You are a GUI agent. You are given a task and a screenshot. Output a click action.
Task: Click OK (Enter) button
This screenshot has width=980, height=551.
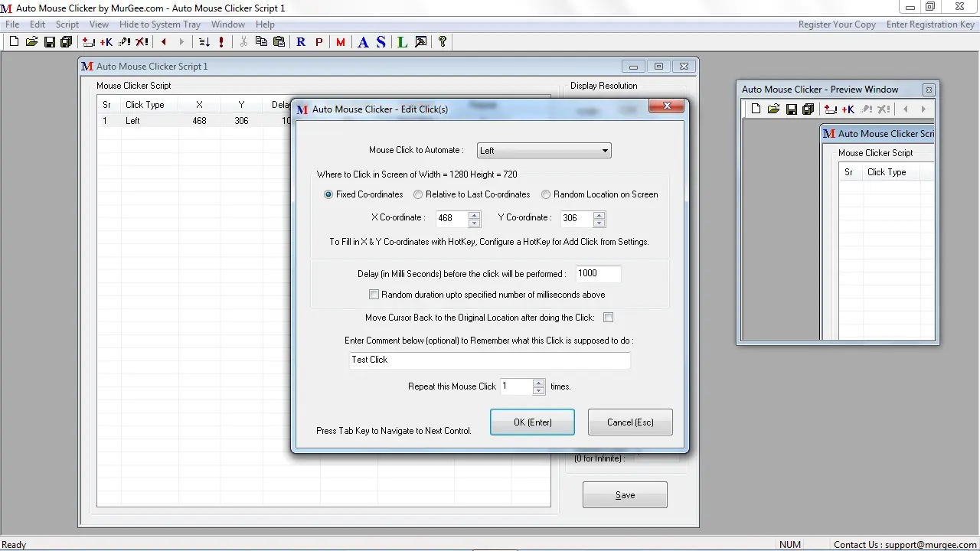coord(533,422)
